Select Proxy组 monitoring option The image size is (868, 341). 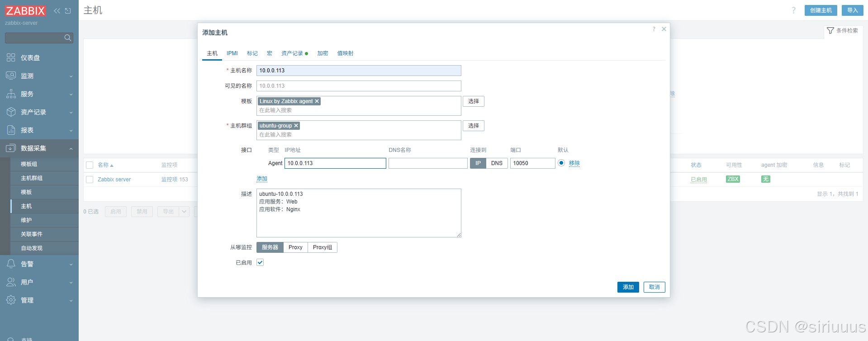tap(323, 247)
